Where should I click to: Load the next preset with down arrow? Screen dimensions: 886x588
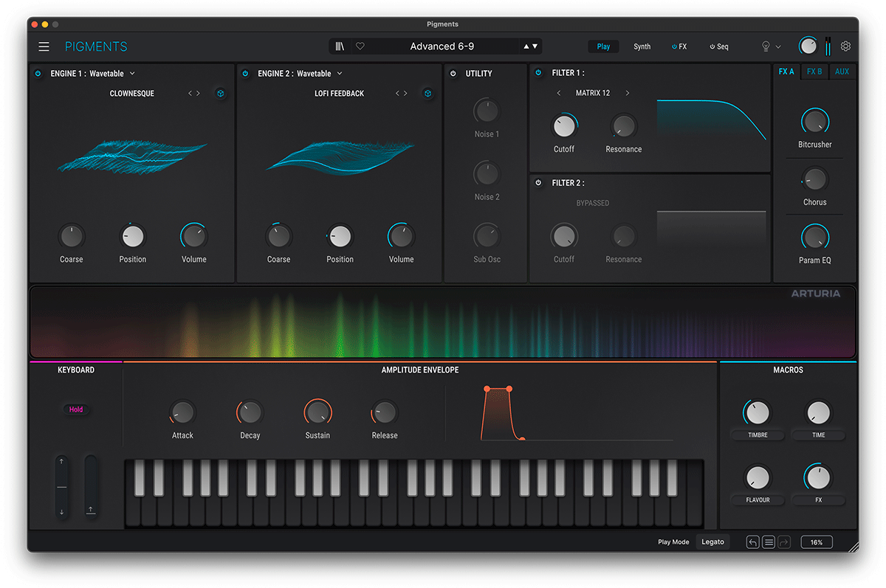pos(535,46)
